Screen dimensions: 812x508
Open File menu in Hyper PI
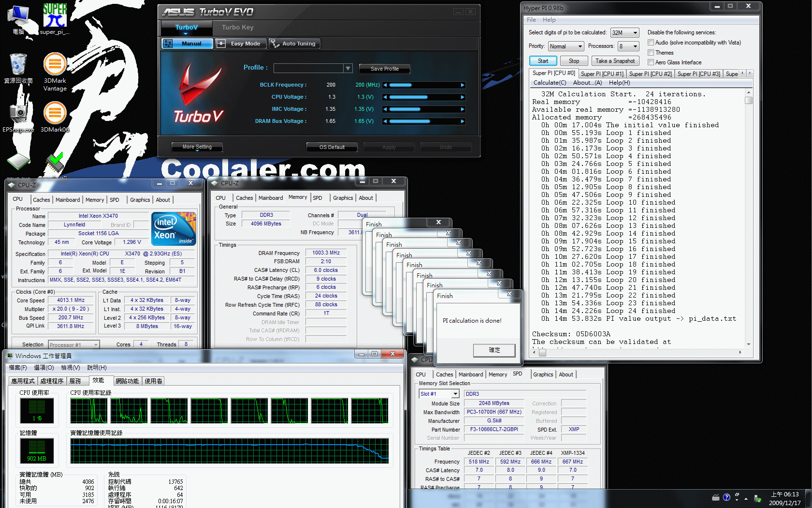pyautogui.click(x=531, y=20)
